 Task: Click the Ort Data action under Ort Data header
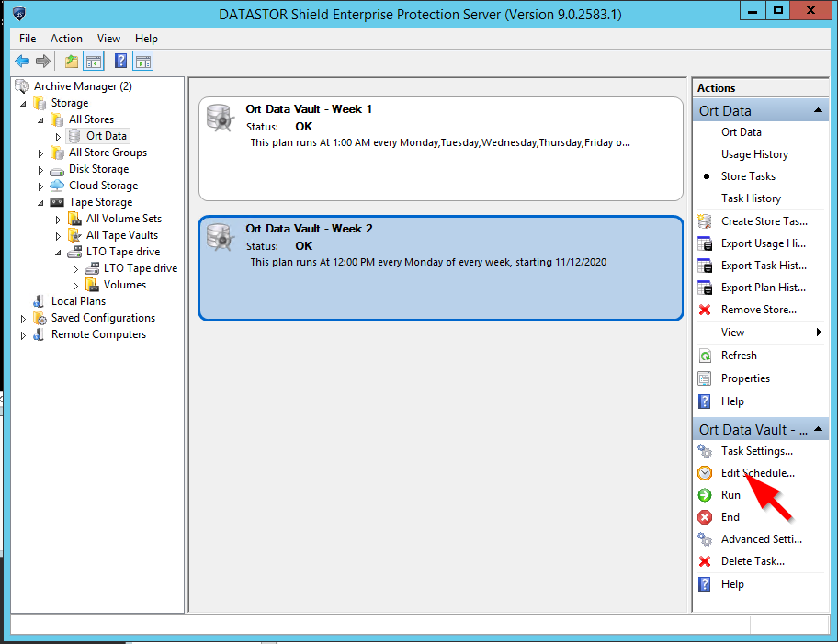[x=742, y=132]
